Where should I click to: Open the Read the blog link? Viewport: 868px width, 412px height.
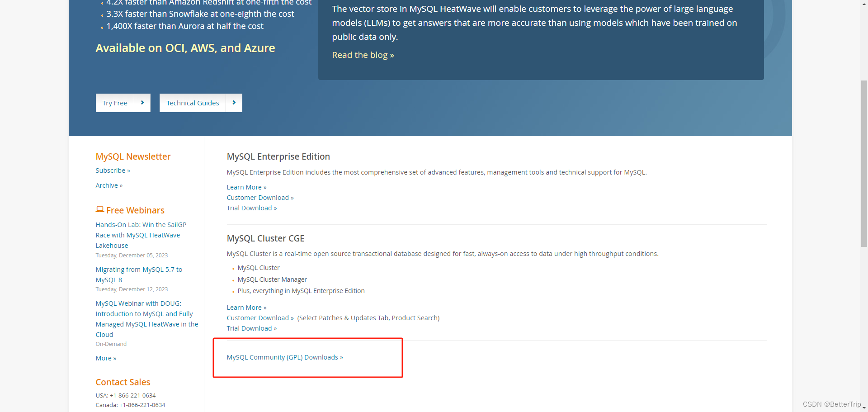click(363, 55)
